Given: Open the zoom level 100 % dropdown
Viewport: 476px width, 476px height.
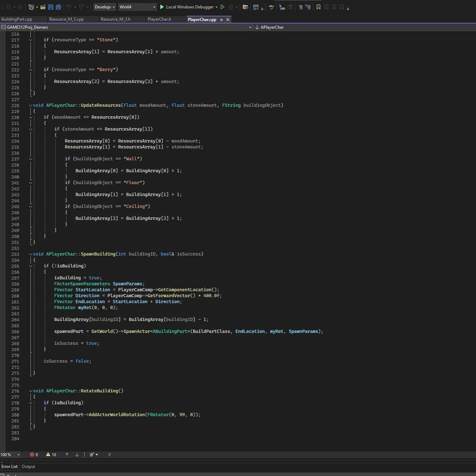Looking at the screenshot, I should 10,455.
